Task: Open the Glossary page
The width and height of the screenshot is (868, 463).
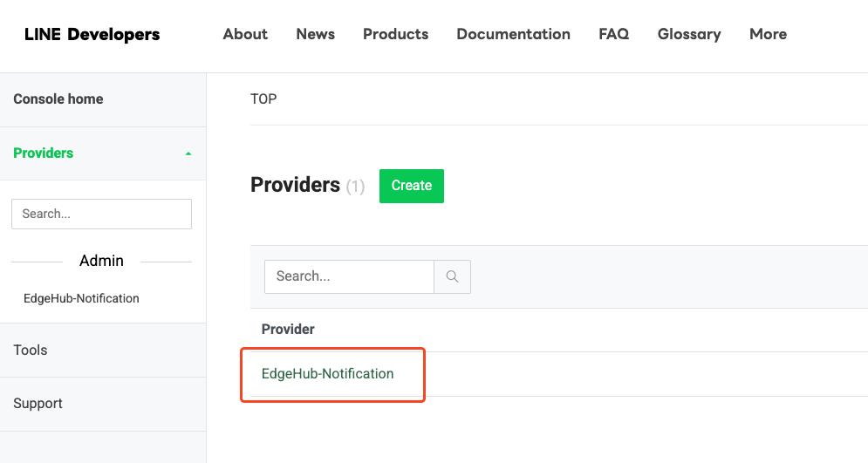Action: [689, 34]
